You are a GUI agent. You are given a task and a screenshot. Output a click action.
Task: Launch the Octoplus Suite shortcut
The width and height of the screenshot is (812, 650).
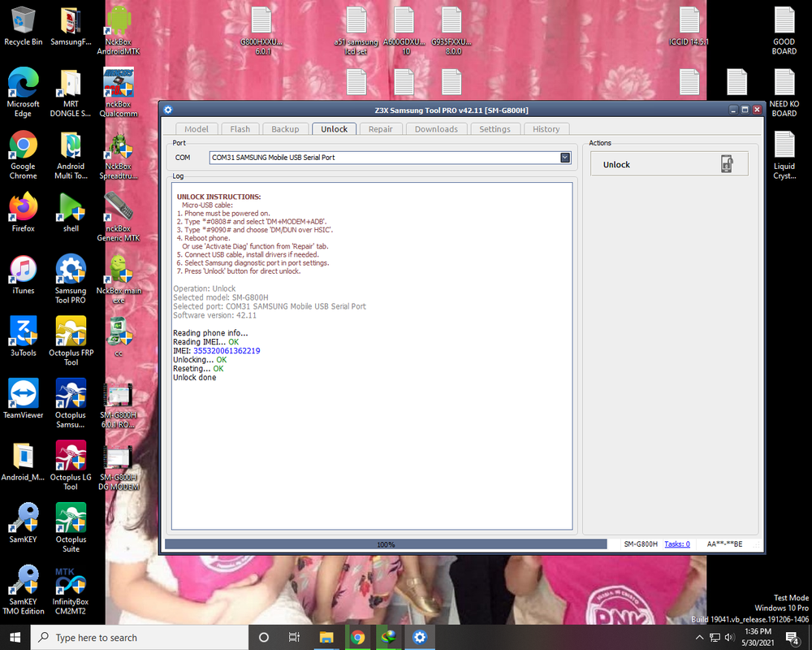tap(71, 527)
